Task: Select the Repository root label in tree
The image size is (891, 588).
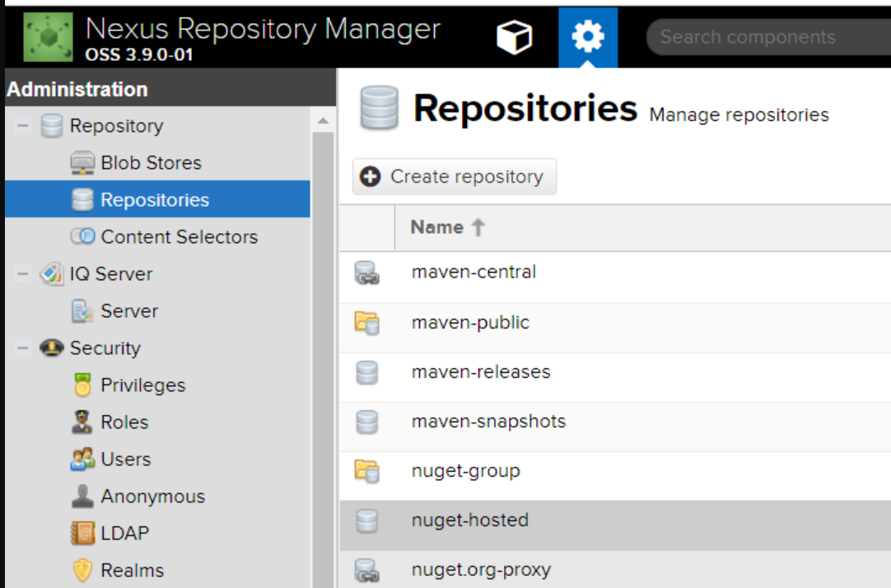Action: (x=116, y=125)
